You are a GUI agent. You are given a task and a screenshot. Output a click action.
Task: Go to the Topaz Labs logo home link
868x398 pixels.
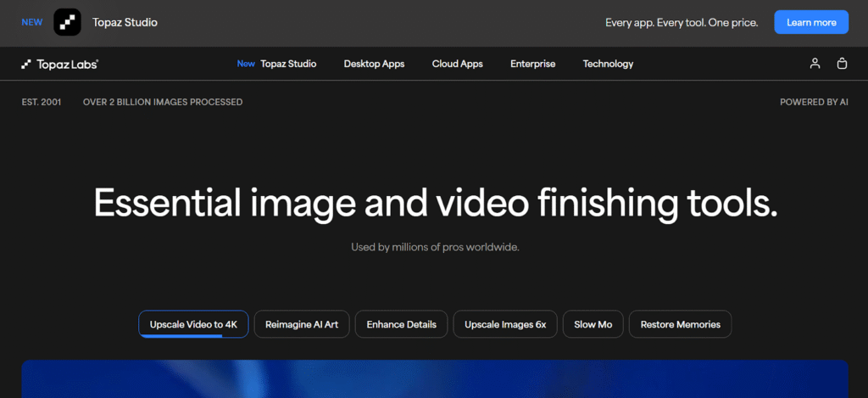[60, 64]
